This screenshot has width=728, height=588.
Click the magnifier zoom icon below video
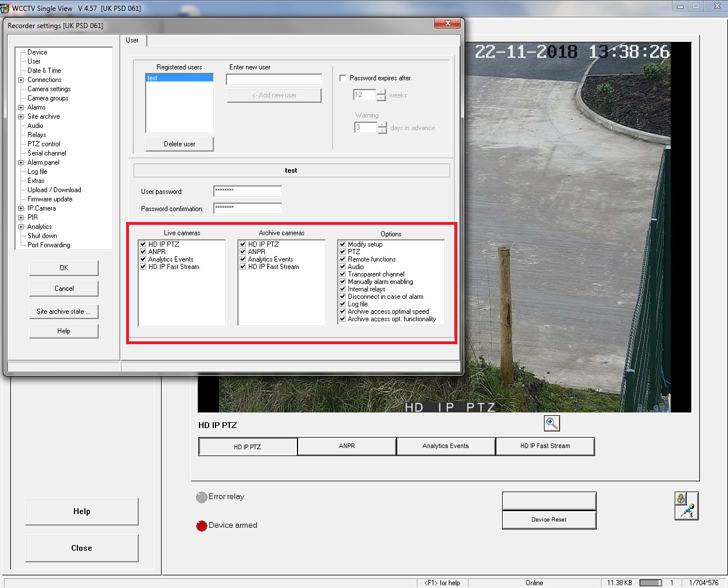pyautogui.click(x=551, y=423)
